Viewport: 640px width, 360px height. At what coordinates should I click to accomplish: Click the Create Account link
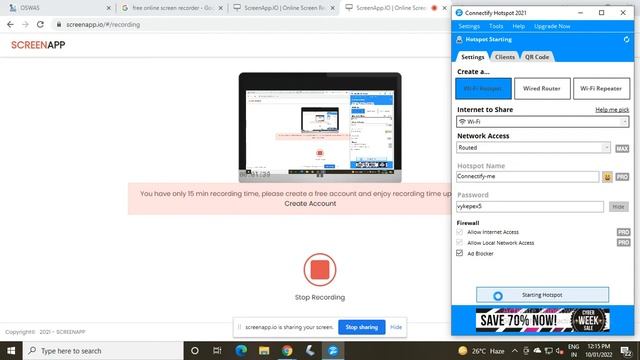(310, 204)
